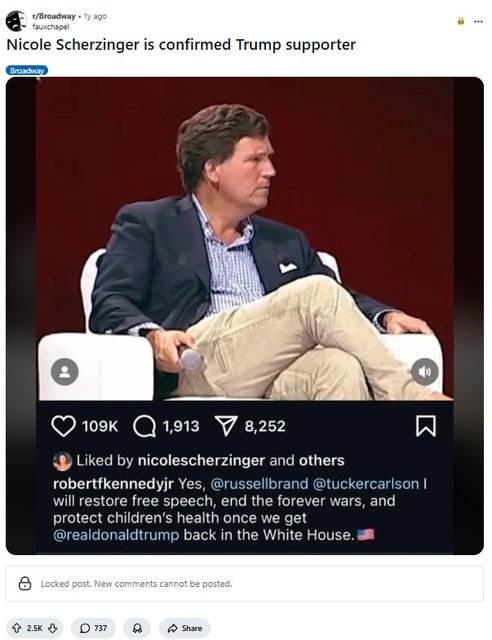Open fauxchapel user profile
Viewport: 492px width, 640px height.
tap(51, 27)
